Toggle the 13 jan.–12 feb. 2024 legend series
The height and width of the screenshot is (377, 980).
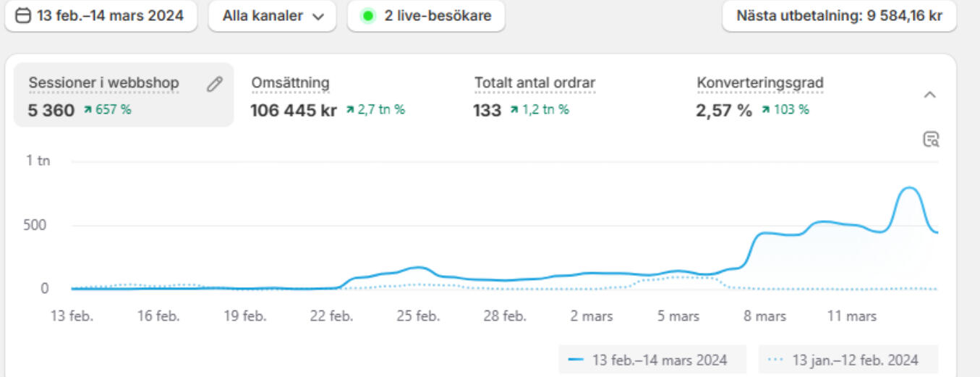848,360
